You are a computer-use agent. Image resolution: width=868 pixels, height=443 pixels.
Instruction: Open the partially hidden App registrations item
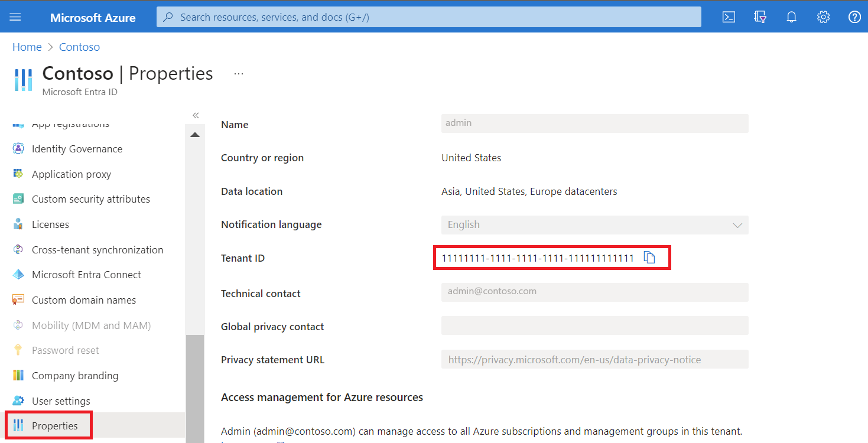pyautogui.click(x=70, y=124)
